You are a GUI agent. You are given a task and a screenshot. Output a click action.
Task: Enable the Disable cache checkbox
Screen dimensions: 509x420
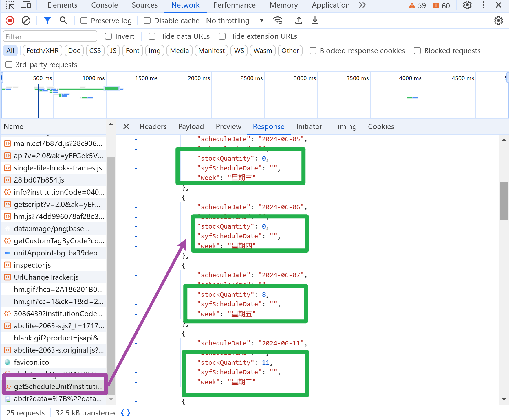147,21
